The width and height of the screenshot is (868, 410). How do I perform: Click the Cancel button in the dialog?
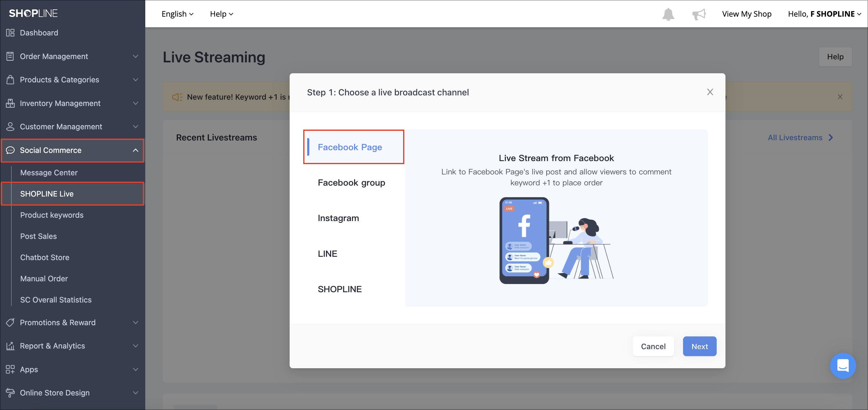pyautogui.click(x=653, y=346)
